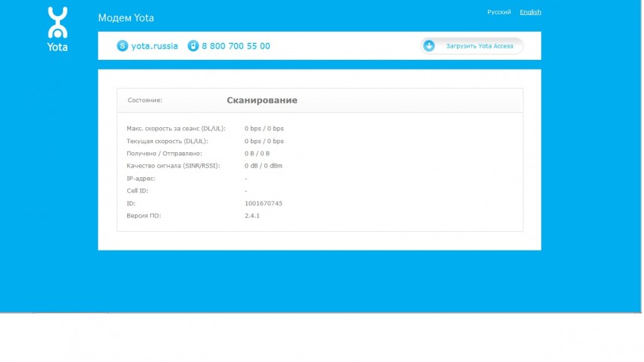The width and height of the screenshot is (644, 362).
Task: Click the Yota logo in the corner
Action: (58, 29)
